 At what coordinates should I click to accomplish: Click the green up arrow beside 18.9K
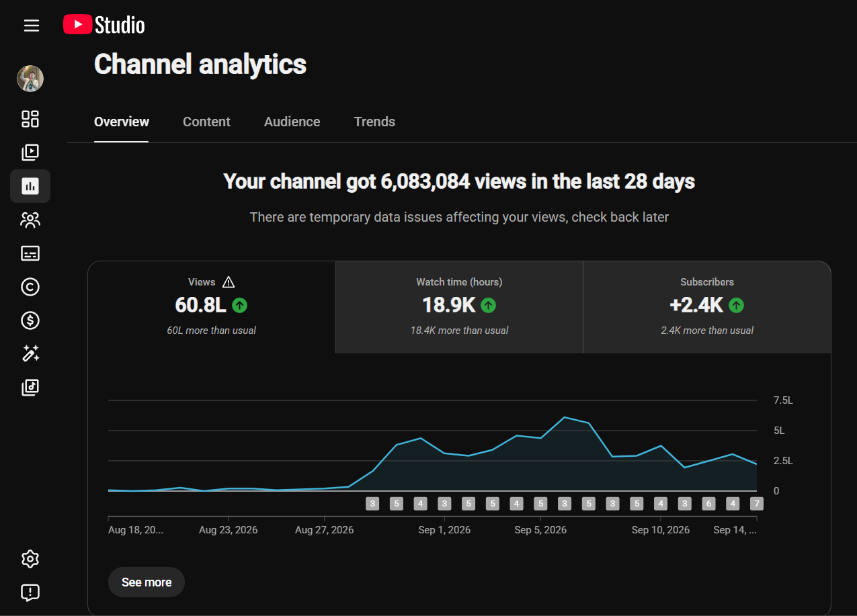[x=489, y=306]
